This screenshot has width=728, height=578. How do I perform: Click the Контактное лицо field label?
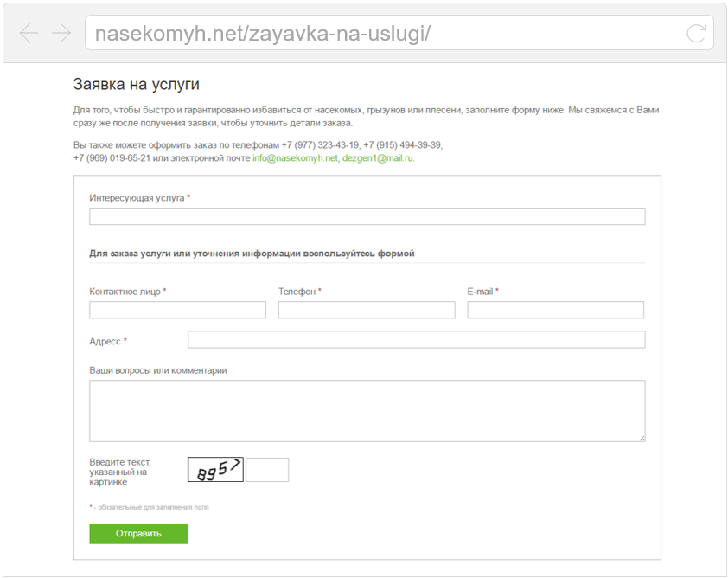[x=125, y=292]
